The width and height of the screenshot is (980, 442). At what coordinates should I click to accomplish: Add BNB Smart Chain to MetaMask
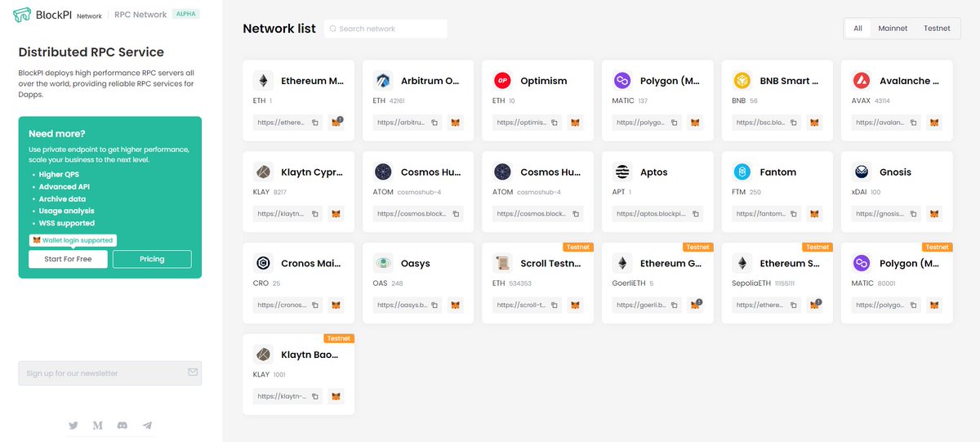tap(814, 123)
